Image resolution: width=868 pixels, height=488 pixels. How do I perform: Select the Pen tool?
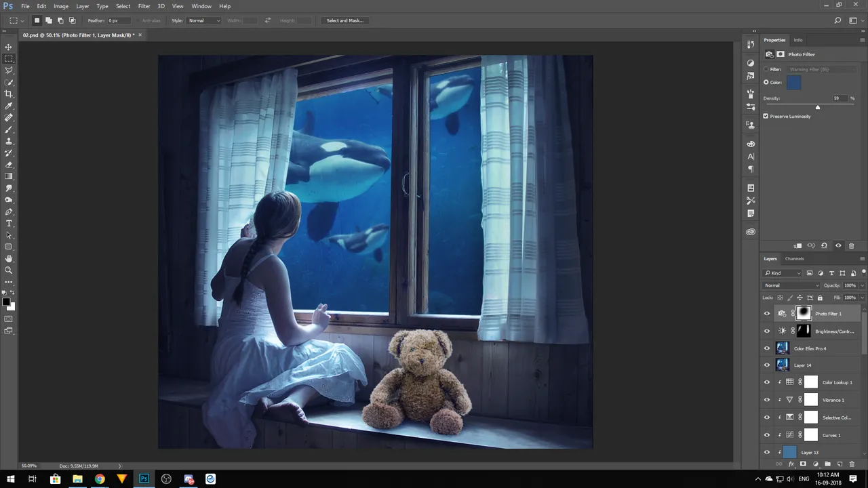pos(9,211)
